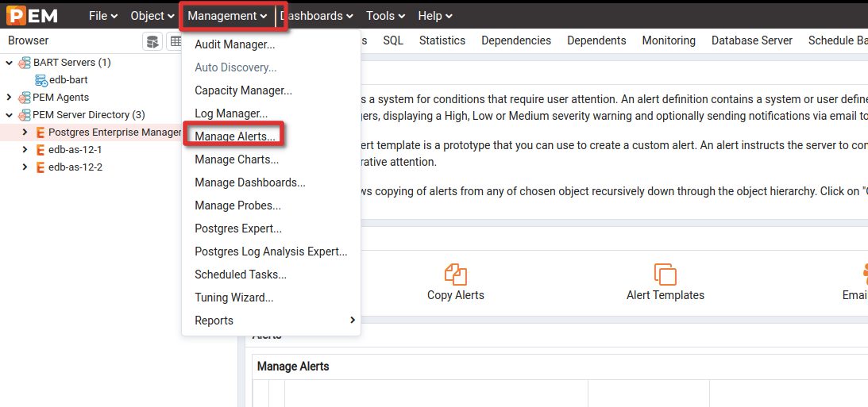Launch Postgres Log Analysis Expert...

272,251
